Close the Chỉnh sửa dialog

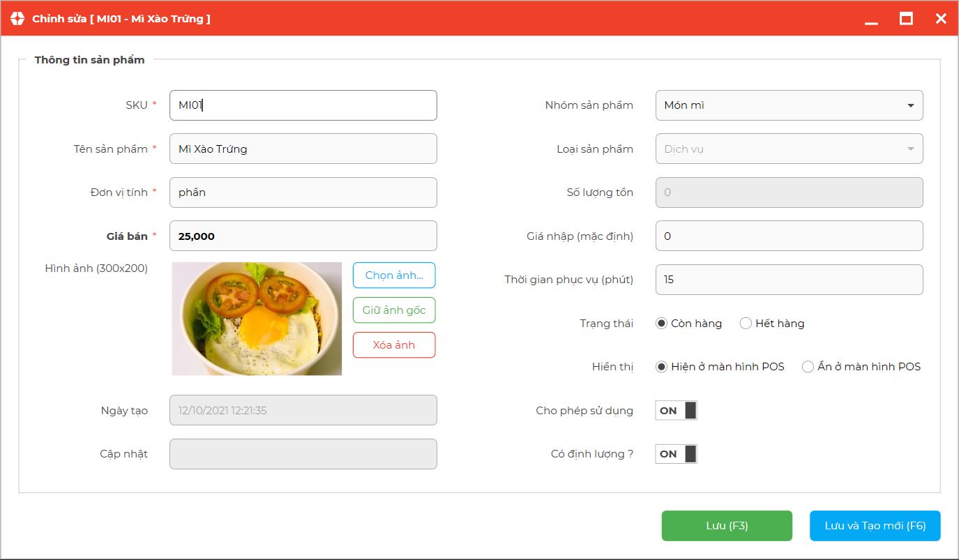(x=941, y=19)
